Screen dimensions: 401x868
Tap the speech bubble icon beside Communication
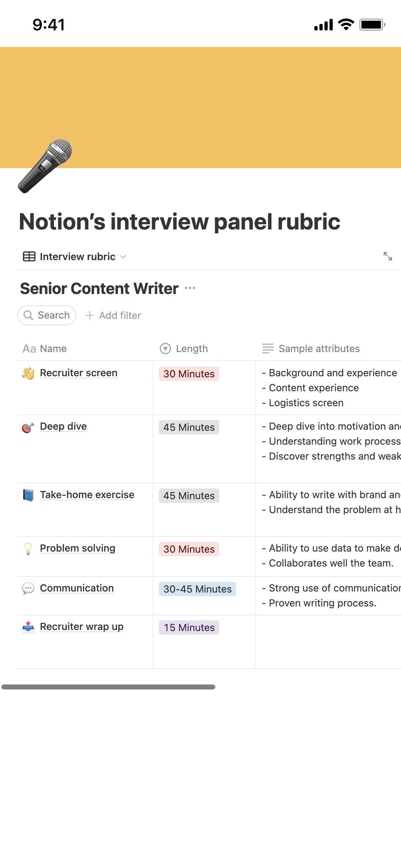[x=28, y=588]
